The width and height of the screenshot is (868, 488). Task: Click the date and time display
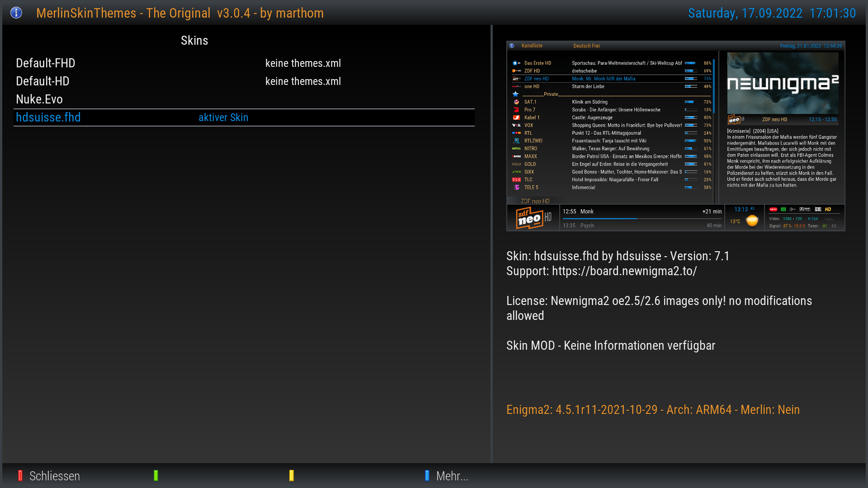pos(772,13)
